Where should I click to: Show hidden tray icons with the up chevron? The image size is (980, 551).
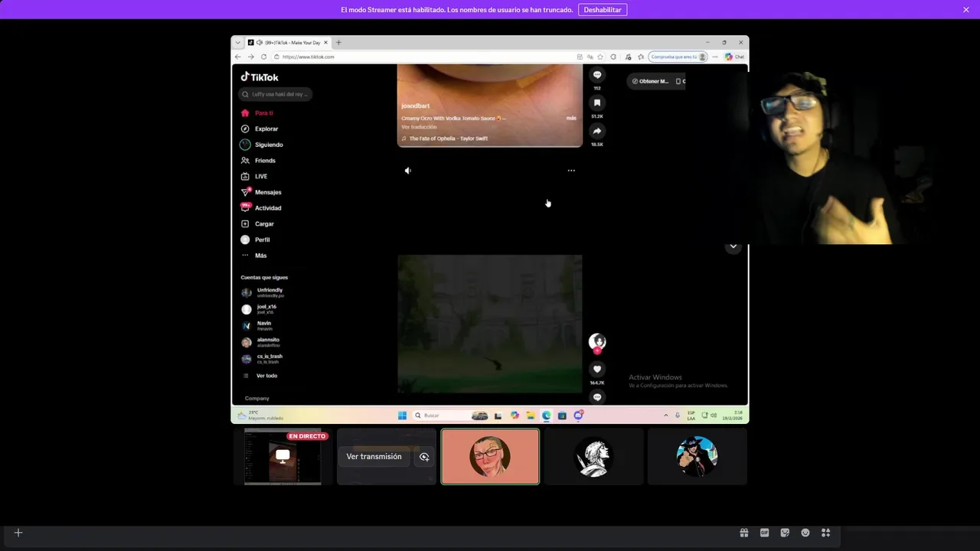[665, 416]
